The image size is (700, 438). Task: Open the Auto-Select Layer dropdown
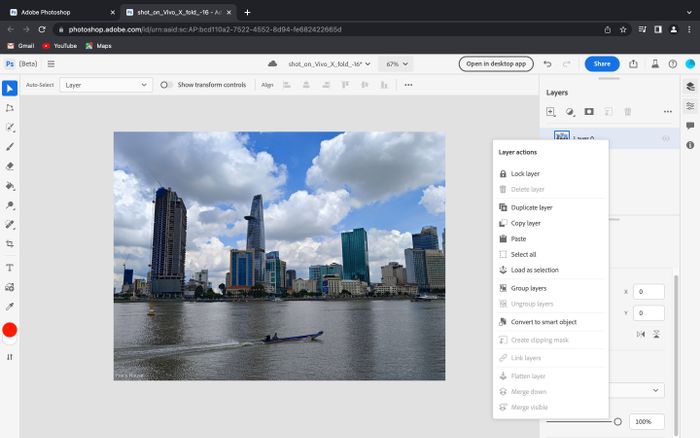104,85
